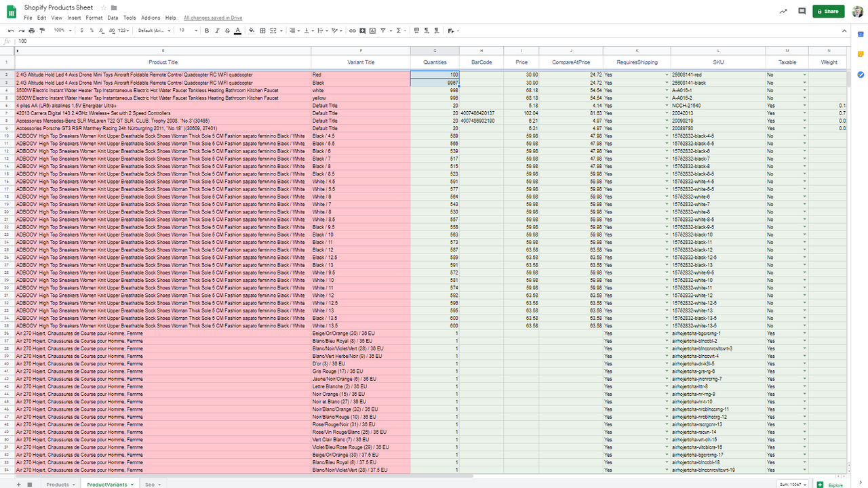This screenshot has width=868, height=488.
Task: Open the number format 123 menu
Action: pyautogui.click(x=123, y=30)
